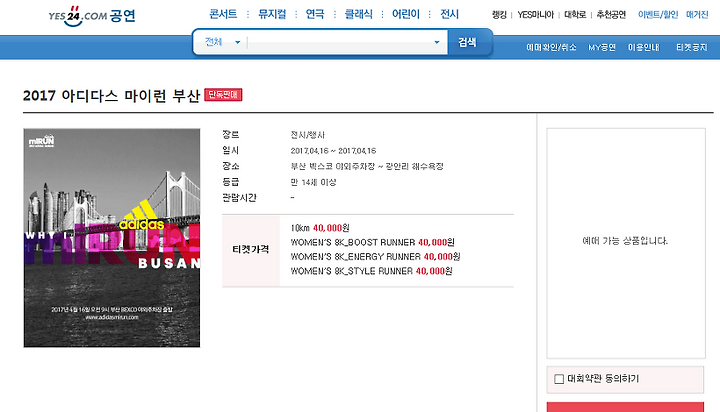Select the date 2017.04.16 ~ 2017.04.16

333,151
